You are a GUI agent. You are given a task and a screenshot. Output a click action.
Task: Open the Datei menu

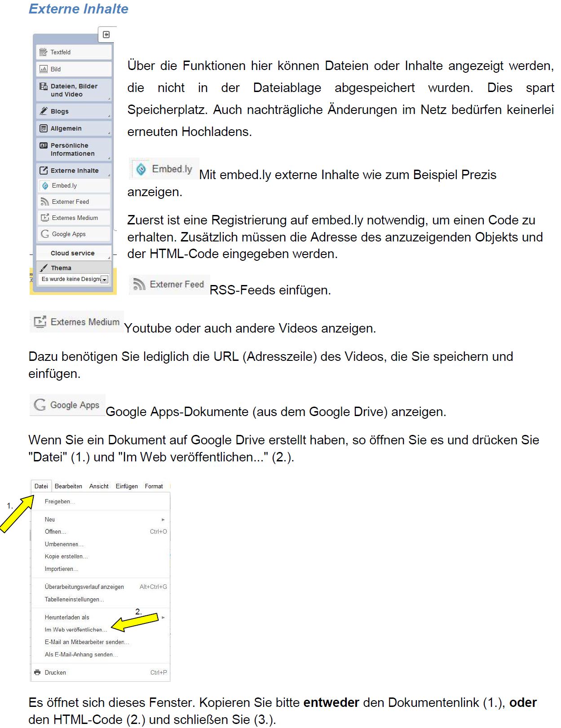tap(41, 486)
